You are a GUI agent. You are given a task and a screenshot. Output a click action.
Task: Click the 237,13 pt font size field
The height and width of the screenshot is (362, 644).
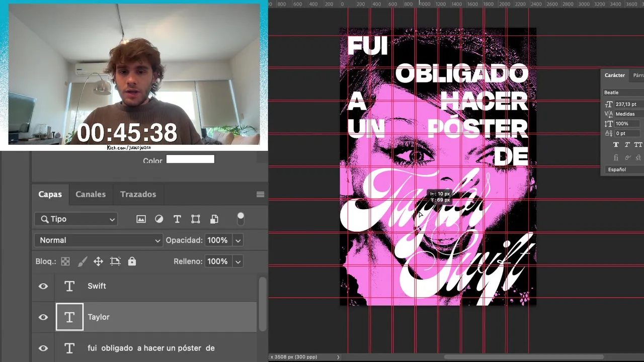coord(629,104)
